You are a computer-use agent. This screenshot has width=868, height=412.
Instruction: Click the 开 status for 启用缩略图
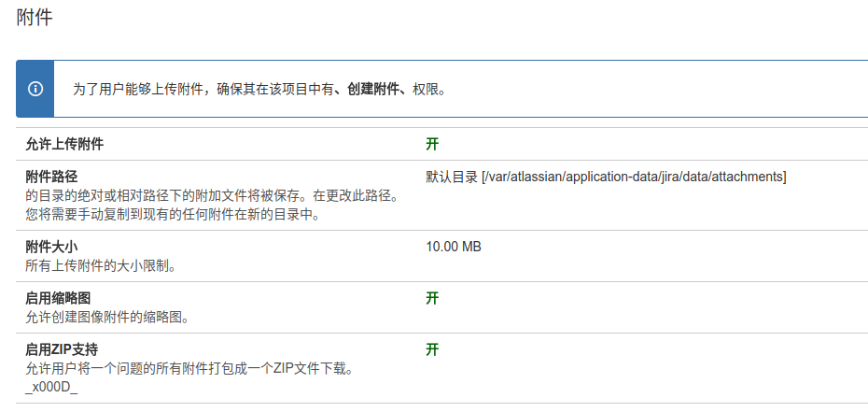432,298
